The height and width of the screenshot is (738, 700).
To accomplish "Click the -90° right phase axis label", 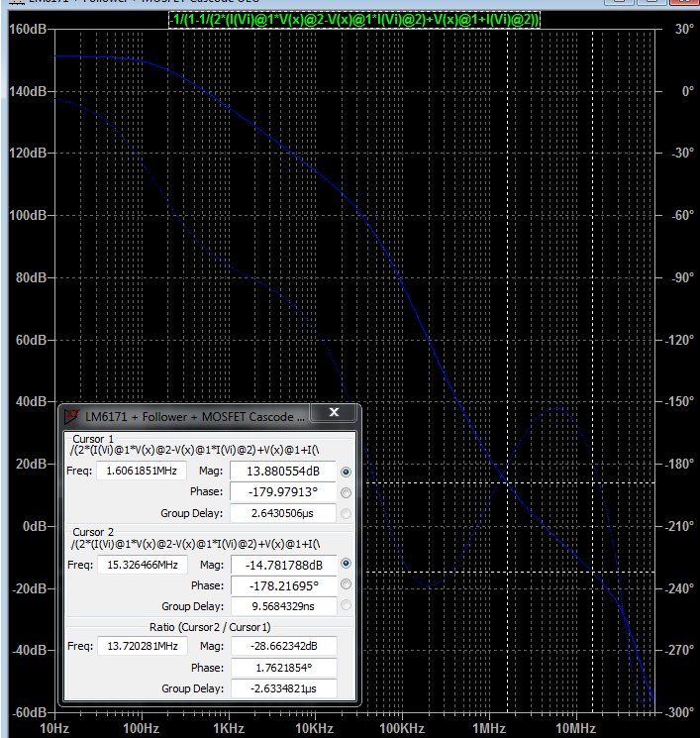I will [x=682, y=277].
